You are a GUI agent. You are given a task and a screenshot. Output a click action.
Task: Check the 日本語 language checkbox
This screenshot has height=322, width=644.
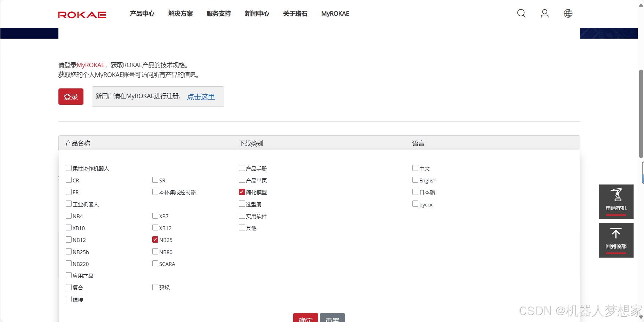tap(415, 192)
